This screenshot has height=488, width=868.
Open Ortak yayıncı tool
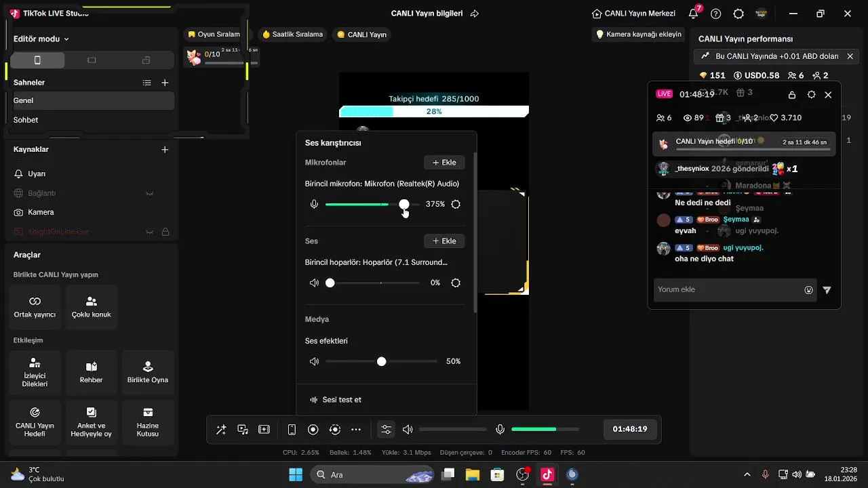click(x=35, y=307)
